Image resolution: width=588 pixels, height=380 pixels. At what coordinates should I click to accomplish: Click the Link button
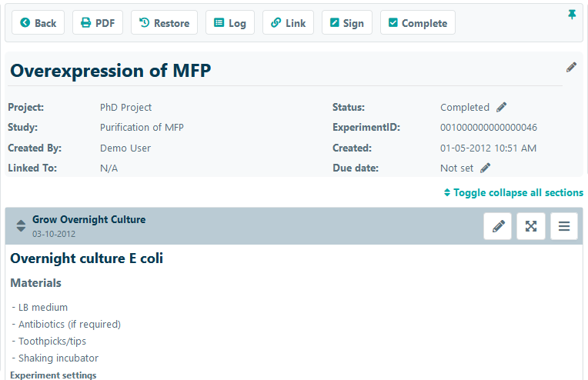(288, 23)
